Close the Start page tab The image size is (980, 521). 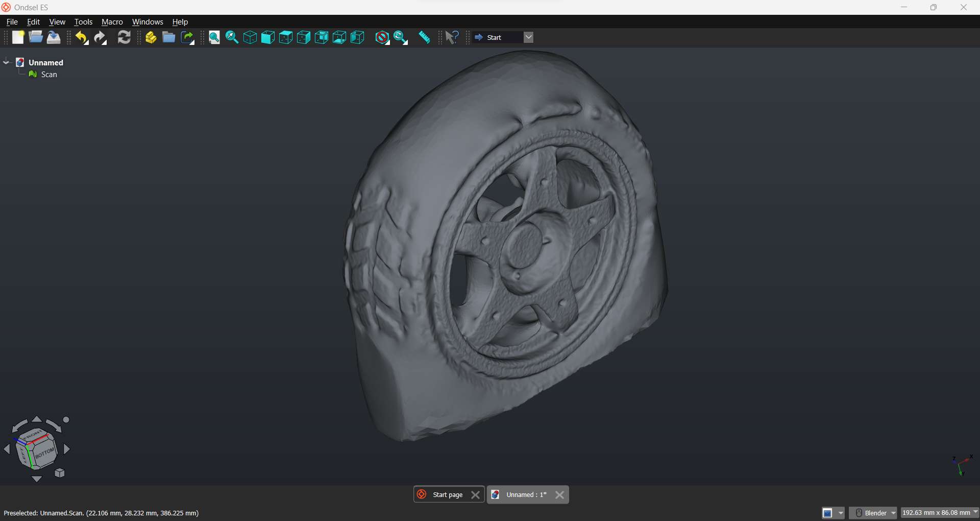coord(476,495)
